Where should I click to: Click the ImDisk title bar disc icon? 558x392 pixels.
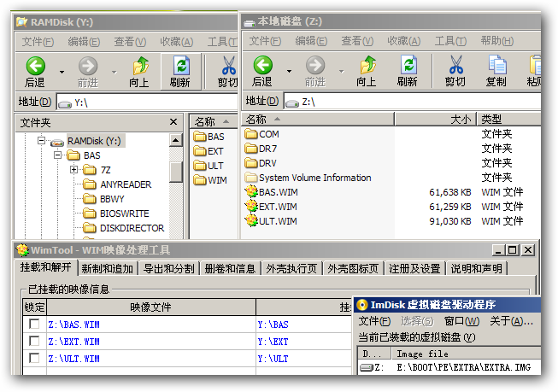(362, 305)
